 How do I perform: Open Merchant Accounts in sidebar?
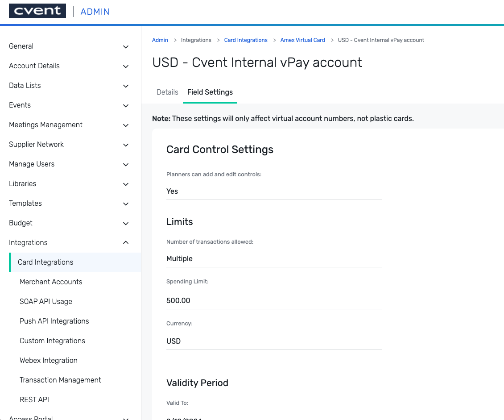51,282
